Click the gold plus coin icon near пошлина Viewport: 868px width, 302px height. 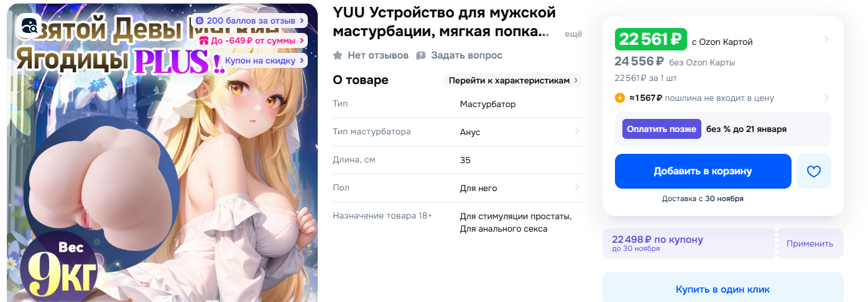coord(620,98)
